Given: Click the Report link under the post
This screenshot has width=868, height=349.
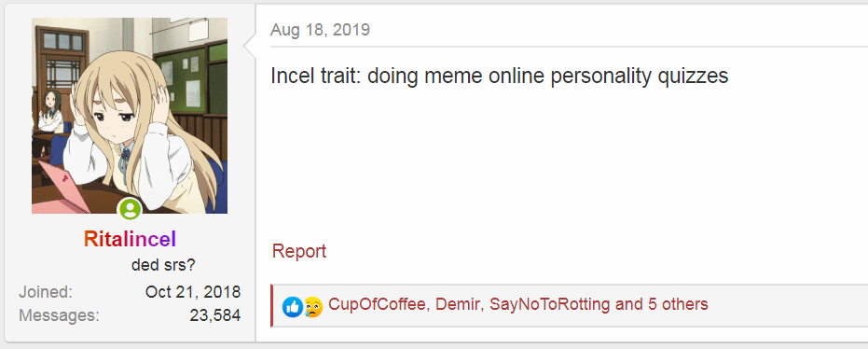Looking at the screenshot, I should 299,251.
